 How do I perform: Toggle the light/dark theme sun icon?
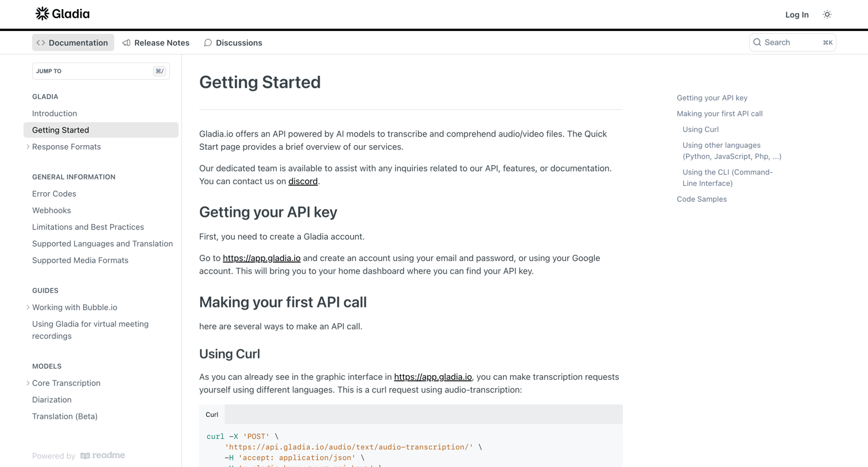827,14
